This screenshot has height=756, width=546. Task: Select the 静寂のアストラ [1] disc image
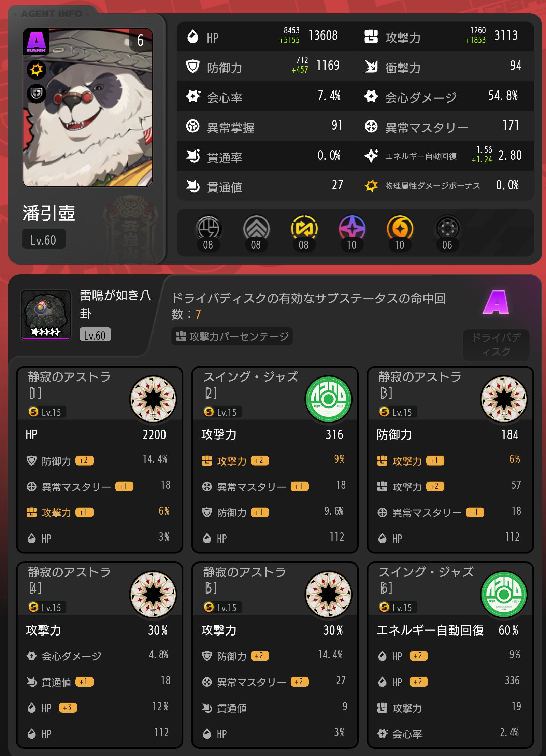tap(153, 399)
